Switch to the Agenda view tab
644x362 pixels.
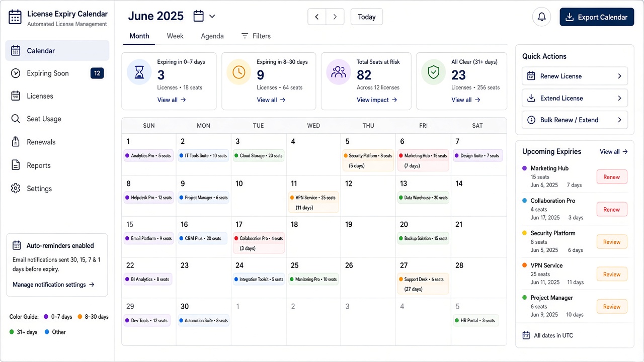(x=212, y=36)
